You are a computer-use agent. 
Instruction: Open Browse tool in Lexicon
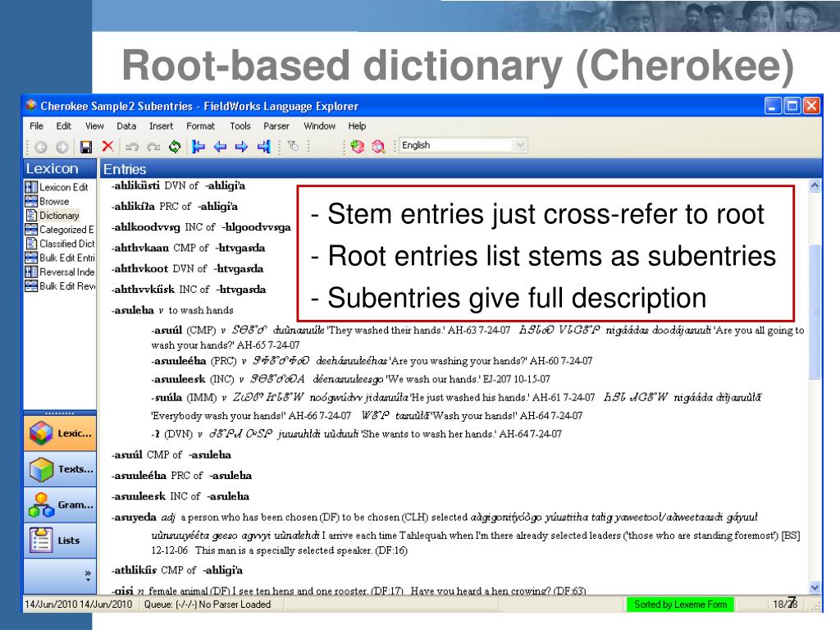click(x=47, y=202)
